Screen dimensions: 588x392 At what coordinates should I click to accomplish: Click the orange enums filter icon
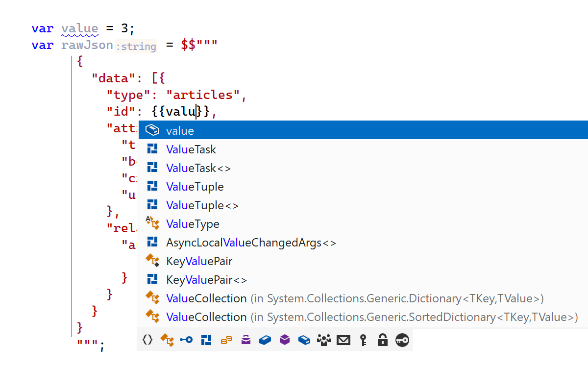(226, 340)
